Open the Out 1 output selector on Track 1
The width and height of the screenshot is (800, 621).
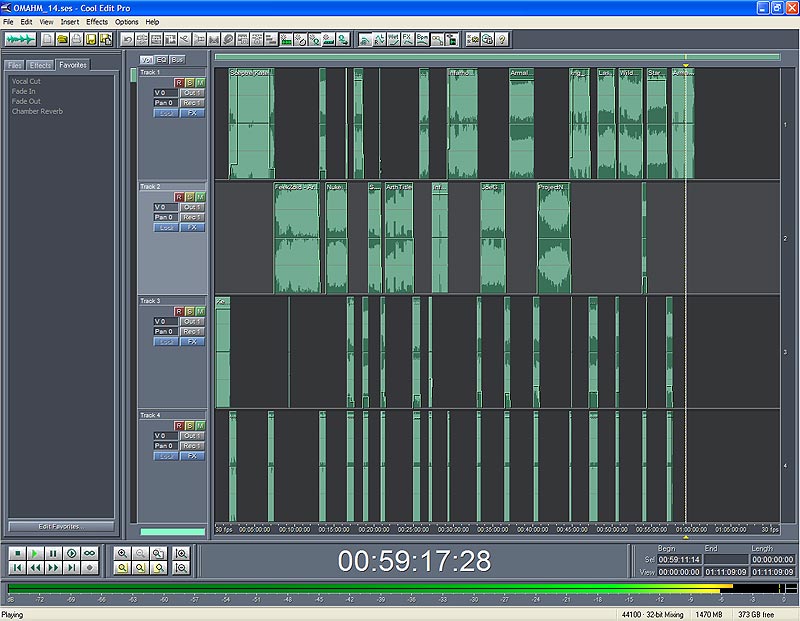tap(192, 93)
